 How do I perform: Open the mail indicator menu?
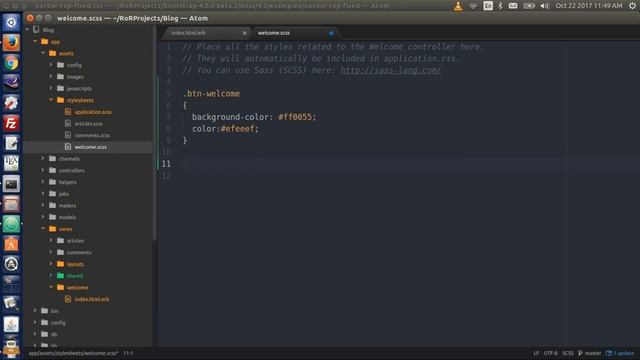coord(513,6)
